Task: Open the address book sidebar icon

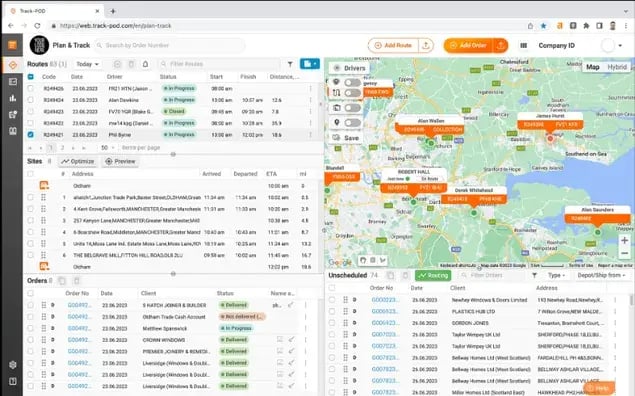Action: click(13, 131)
